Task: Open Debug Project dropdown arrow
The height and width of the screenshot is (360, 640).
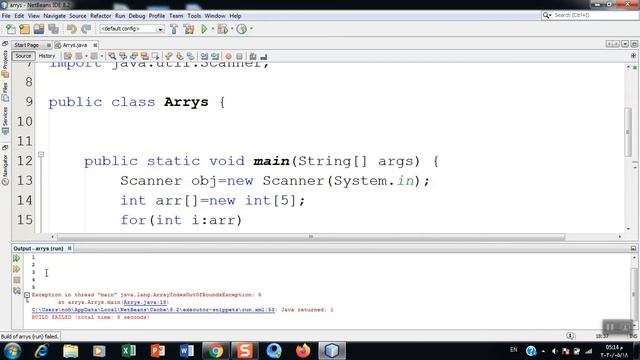Action: [232, 29]
